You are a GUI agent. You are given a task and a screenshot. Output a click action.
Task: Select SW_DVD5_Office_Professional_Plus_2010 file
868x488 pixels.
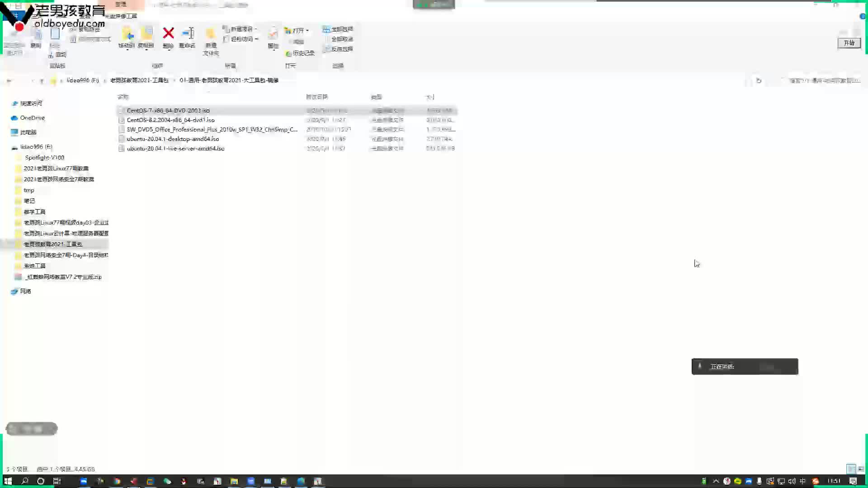point(287,130)
